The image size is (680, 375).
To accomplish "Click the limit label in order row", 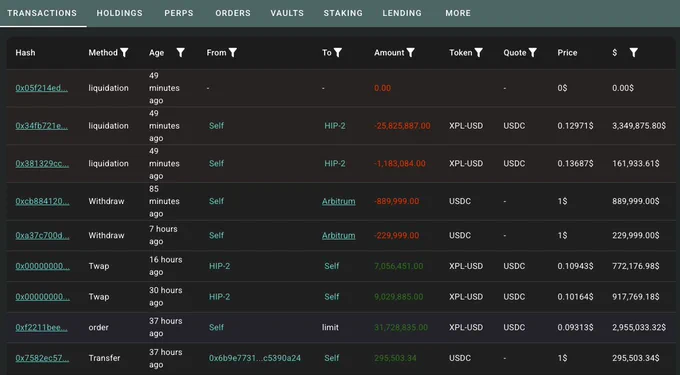I will click(330, 327).
